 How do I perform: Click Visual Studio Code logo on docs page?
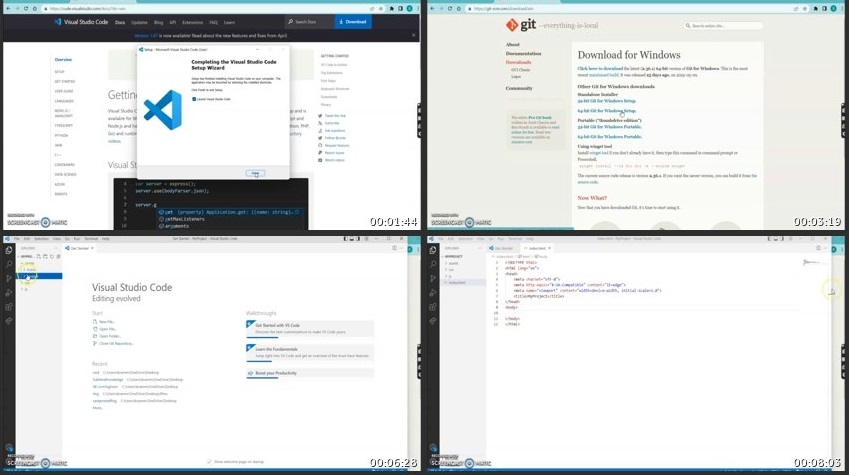coord(81,22)
